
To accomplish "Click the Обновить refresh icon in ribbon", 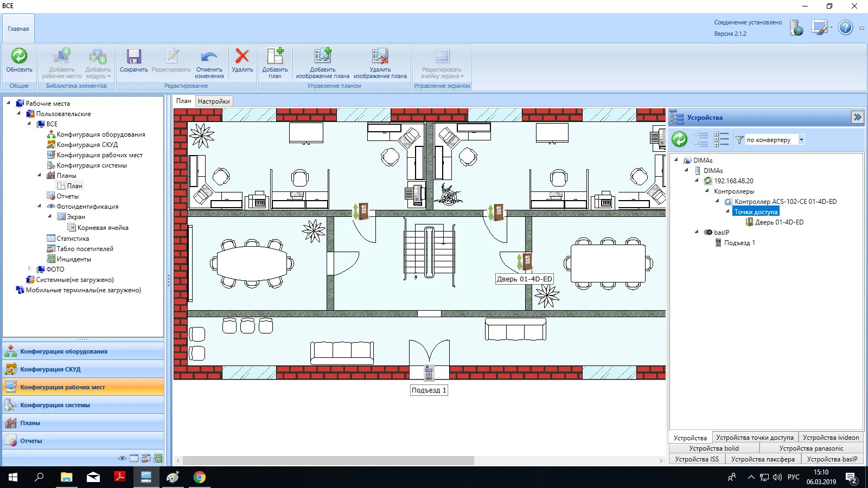I will 19,56.
